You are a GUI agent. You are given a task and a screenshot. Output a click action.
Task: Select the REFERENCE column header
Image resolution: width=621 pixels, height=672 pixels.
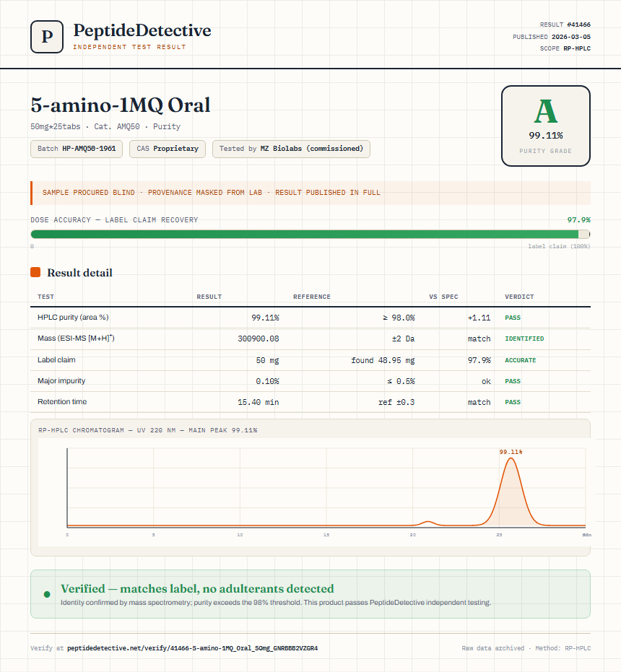[312, 297]
